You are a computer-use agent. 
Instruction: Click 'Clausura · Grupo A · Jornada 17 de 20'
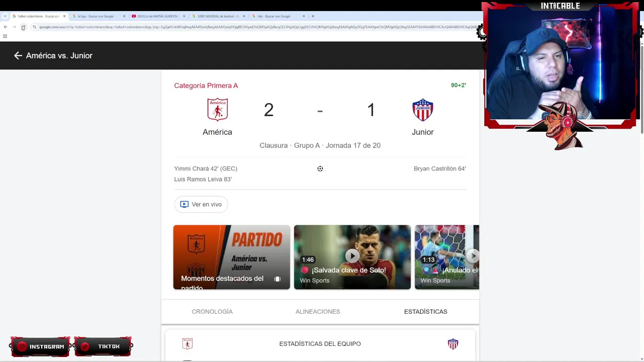[x=320, y=146]
